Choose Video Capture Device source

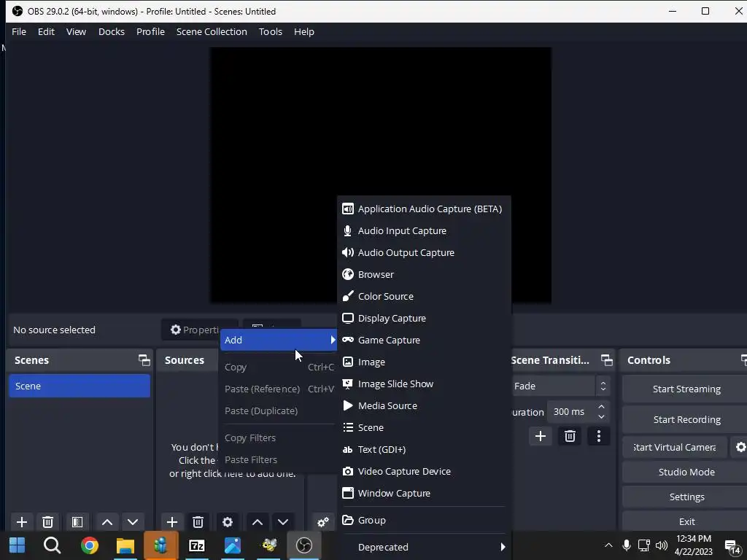pyautogui.click(x=424, y=472)
